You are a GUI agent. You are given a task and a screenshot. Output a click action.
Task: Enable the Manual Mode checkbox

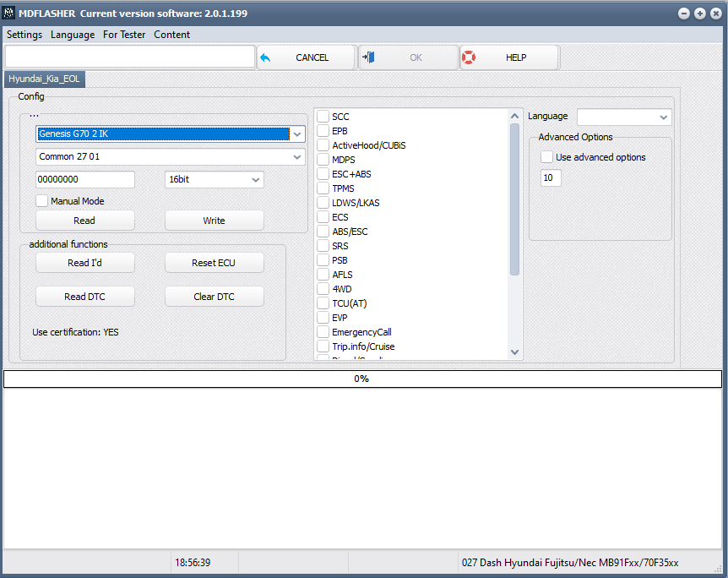coord(41,201)
